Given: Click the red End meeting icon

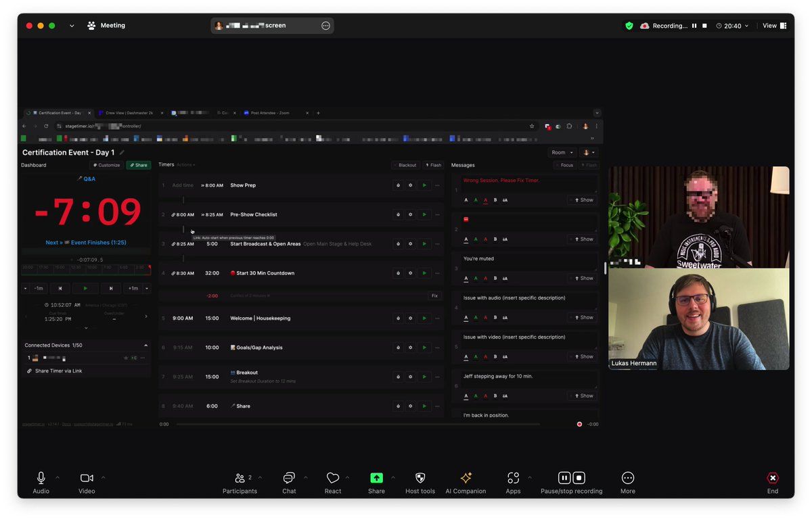Looking at the screenshot, I should tap(773, 478).
